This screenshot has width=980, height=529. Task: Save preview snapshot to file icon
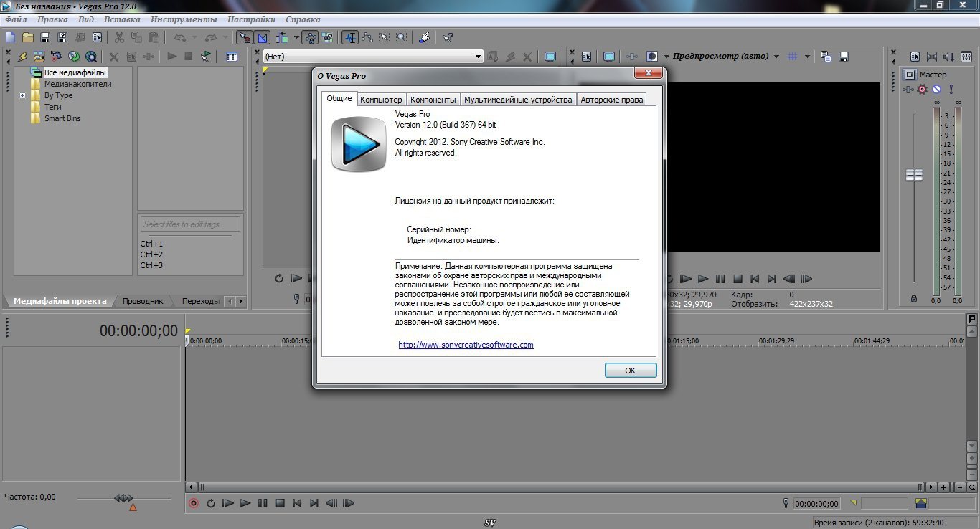(844, 57)
